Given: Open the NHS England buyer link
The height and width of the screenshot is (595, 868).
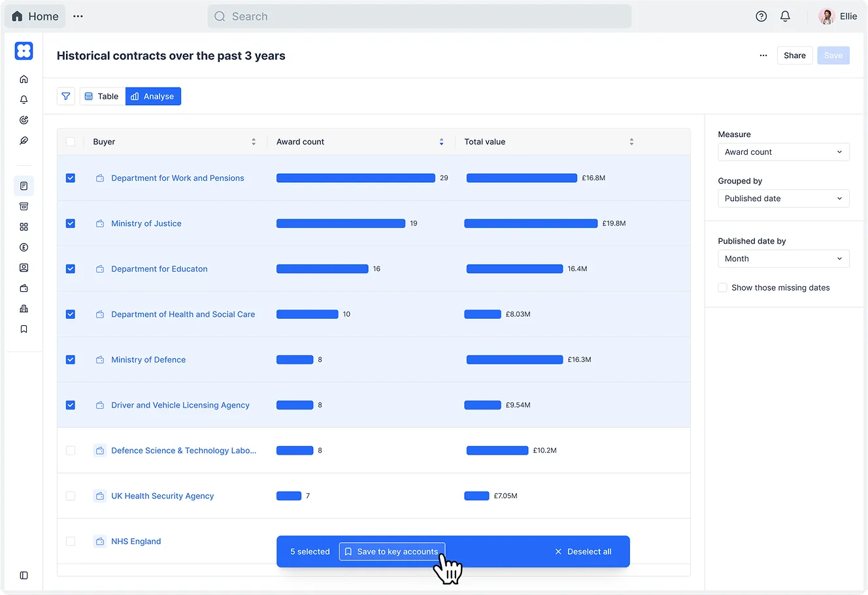Looking at the screenshot, I should coord(136,541).
